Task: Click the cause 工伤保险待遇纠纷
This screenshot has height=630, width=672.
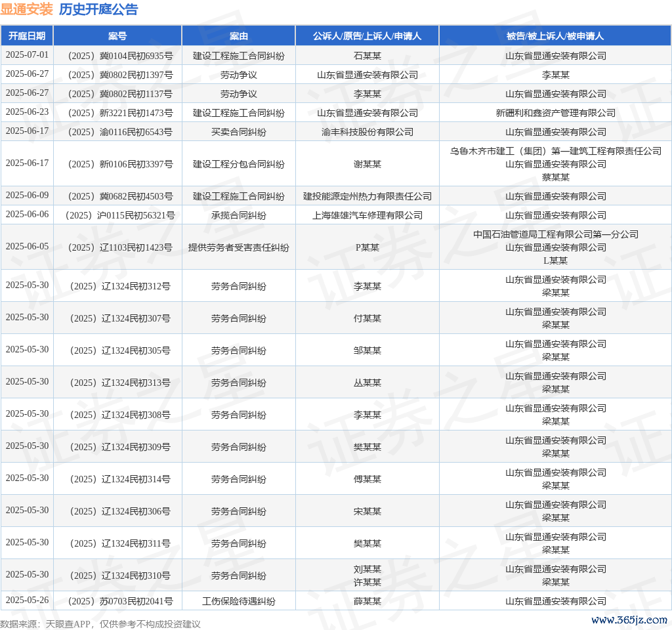Action: pyautogui.click(x=239, y=601)
